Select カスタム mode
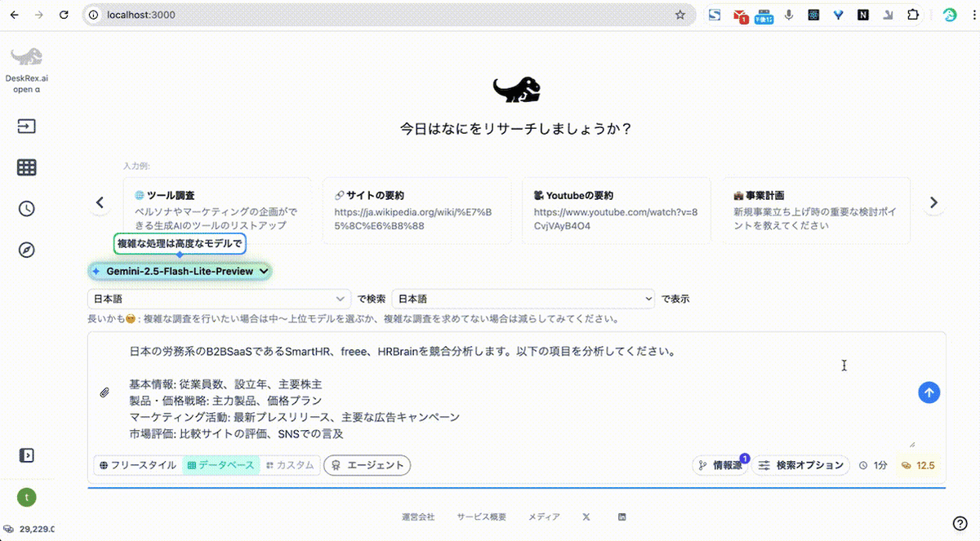This screenshot has height=541, width=980. pos(290,465)
